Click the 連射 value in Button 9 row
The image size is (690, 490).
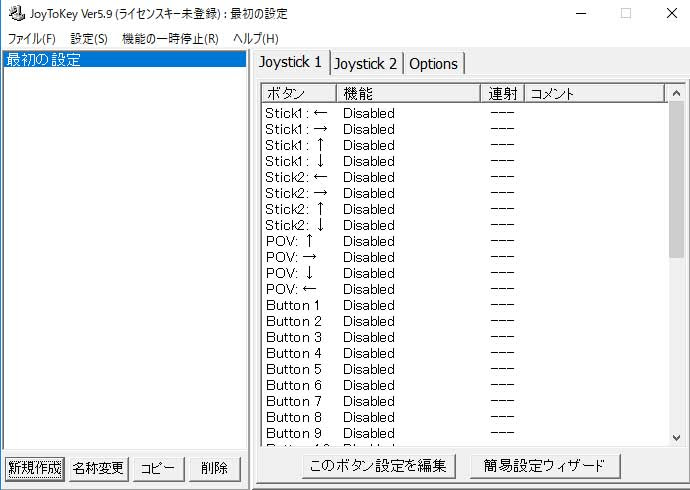(502, 433)
